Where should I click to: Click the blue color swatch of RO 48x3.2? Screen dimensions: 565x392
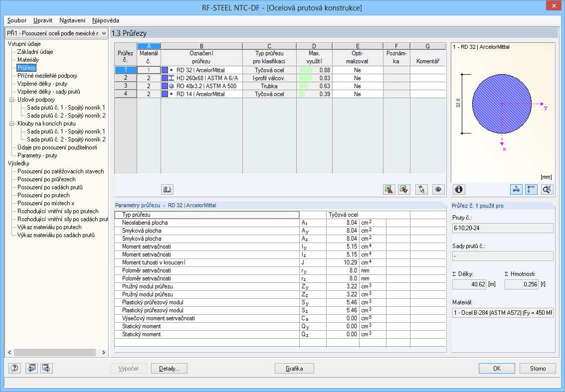pyautogui.click(x=165, y=86)
